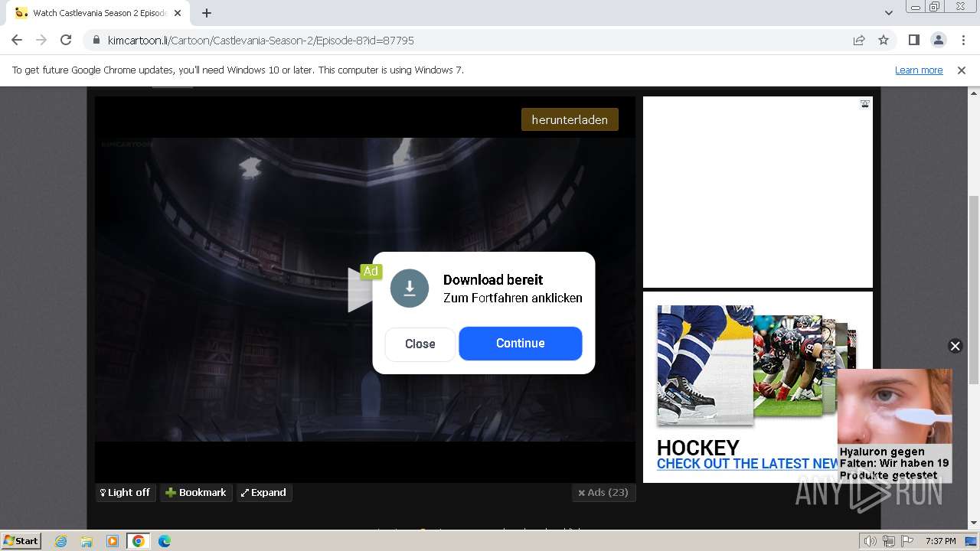Switch to Chrome in taskbar
Image resolution: width=980 pixels, height=551 pixels.
click(139, 541)
